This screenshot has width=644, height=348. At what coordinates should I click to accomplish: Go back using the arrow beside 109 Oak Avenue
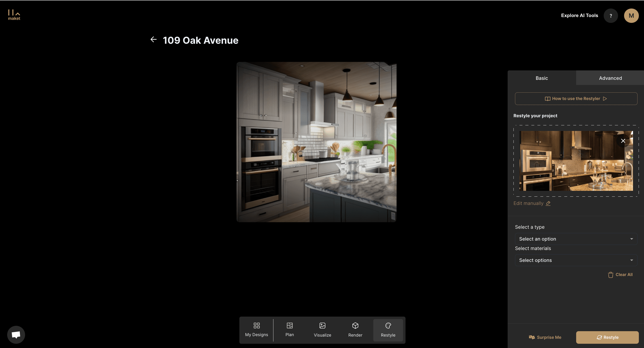tap(153, 39)
